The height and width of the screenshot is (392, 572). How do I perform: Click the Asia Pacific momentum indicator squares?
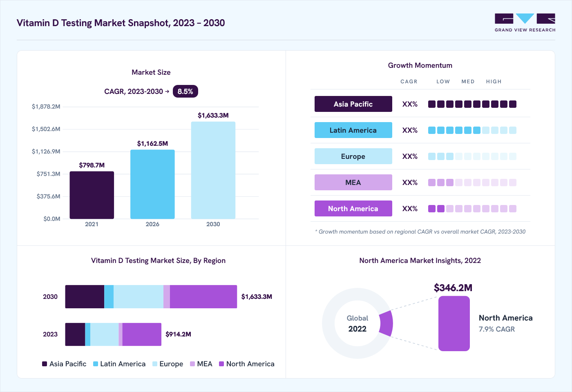(472, 104)
